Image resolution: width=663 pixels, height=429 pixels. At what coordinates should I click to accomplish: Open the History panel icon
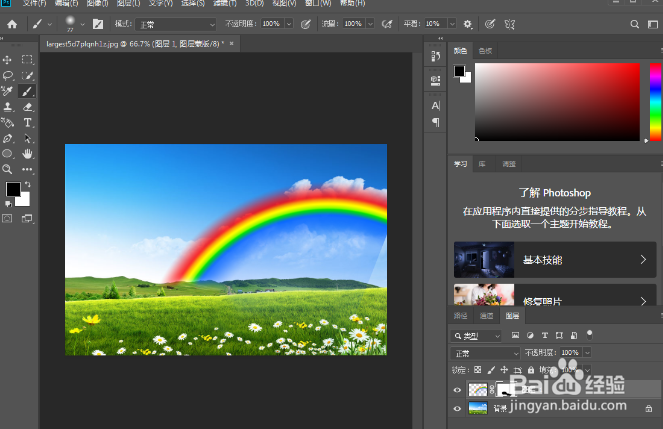pos(436,56)
